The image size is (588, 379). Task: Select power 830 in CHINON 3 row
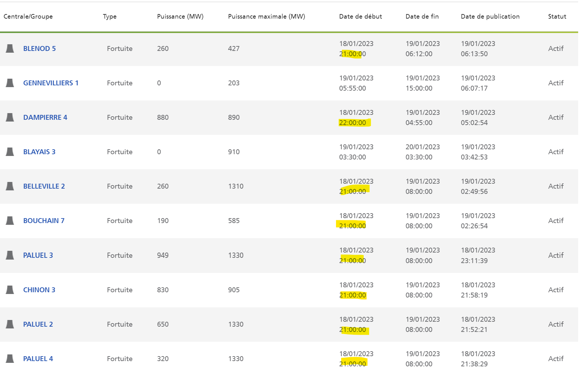(x=163, y=290)
